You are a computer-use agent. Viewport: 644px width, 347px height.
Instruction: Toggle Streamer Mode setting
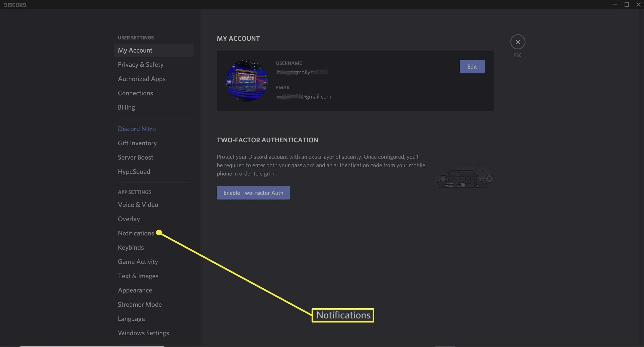coord(139,304)
